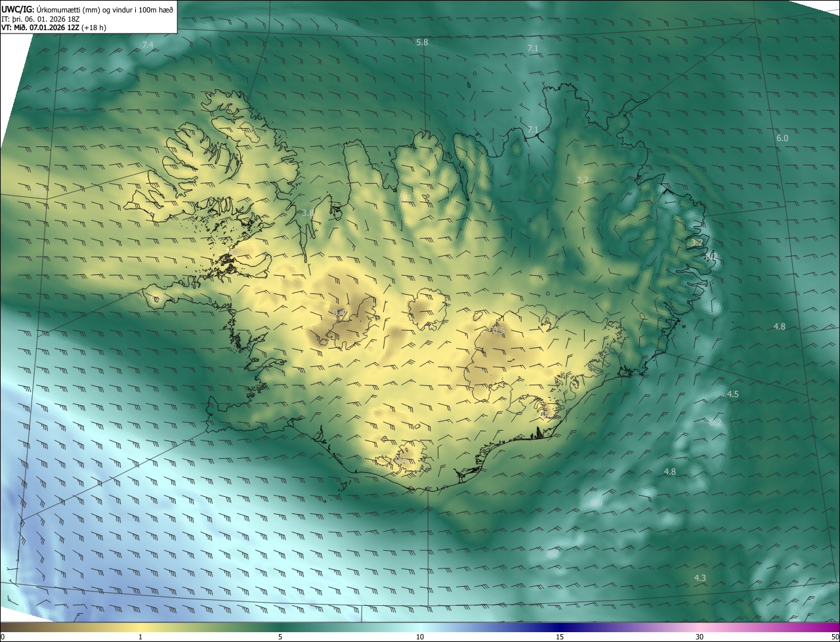Click the 3.8 value label on the map
Image resolution: width=840 pixels, height=642 pixels.
click(x=307, y=213)
